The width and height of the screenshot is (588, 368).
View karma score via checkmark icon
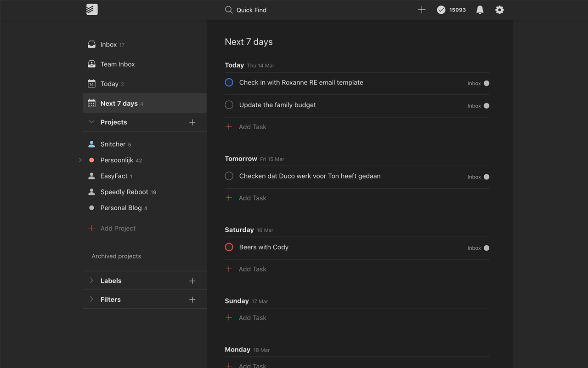click(441, 9)
